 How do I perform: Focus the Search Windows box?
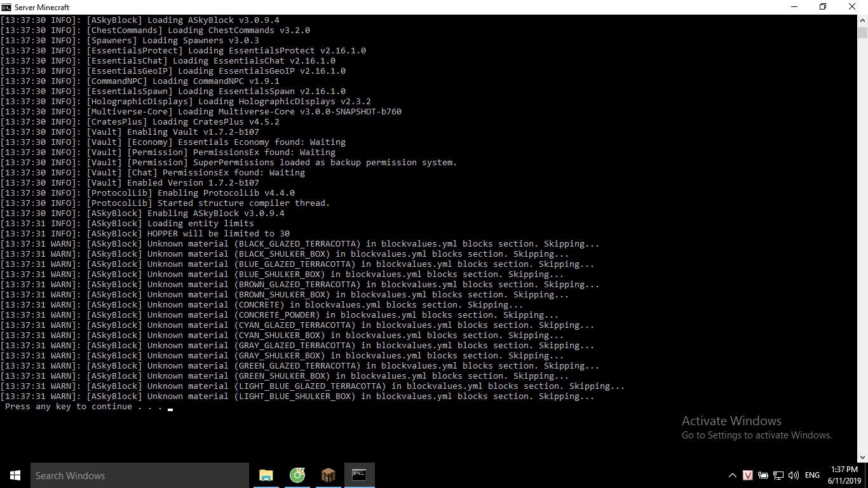(x=140, y=475)
